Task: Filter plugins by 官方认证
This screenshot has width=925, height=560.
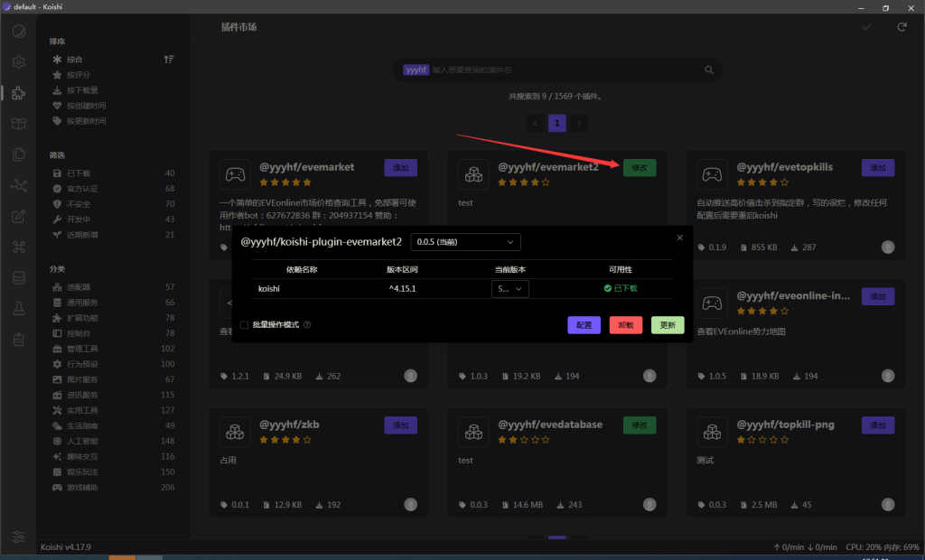Action: click(x=82, y=189)
